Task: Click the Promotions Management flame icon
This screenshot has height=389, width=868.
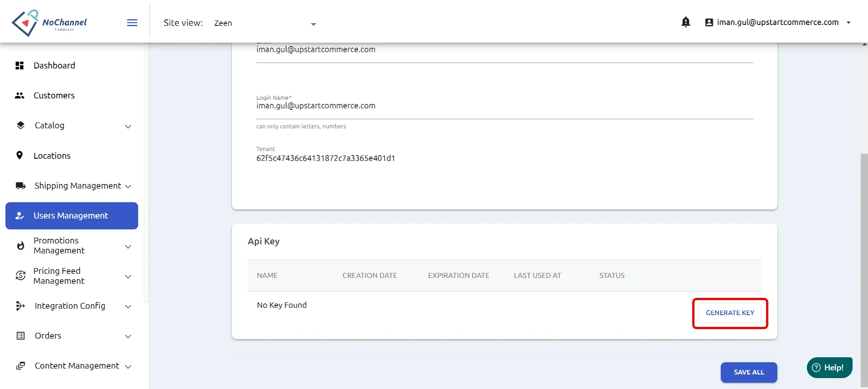Action: [x=20, y=246]
